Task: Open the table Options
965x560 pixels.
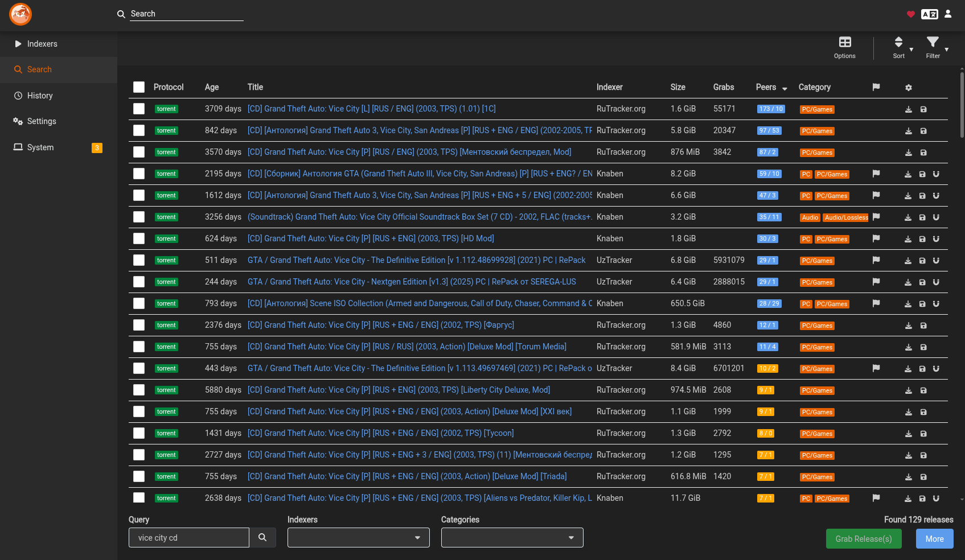Action: [845, 48]
